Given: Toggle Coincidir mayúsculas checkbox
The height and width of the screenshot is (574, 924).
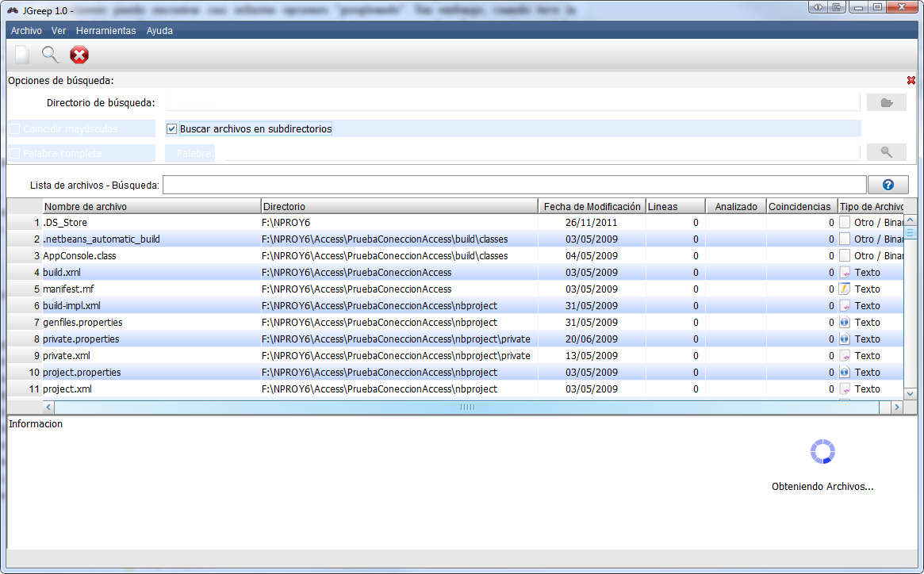Looking at the screenshot, I should 15,129.
